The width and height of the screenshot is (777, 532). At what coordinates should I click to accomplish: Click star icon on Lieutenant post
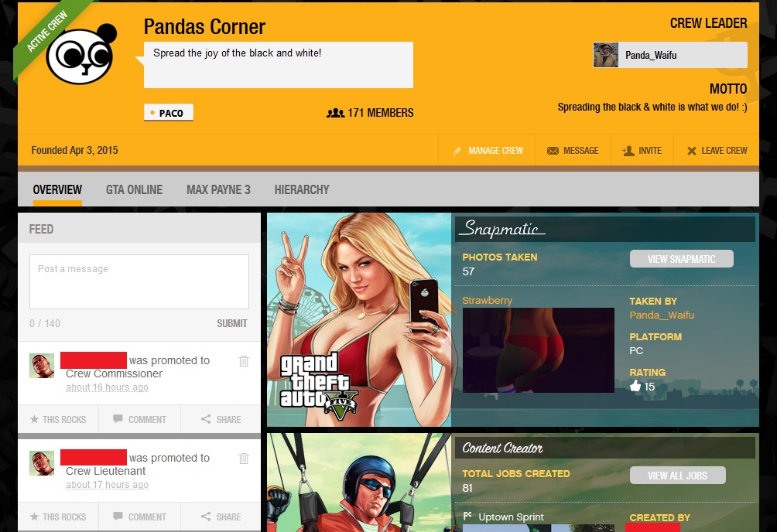coord(34,517)
